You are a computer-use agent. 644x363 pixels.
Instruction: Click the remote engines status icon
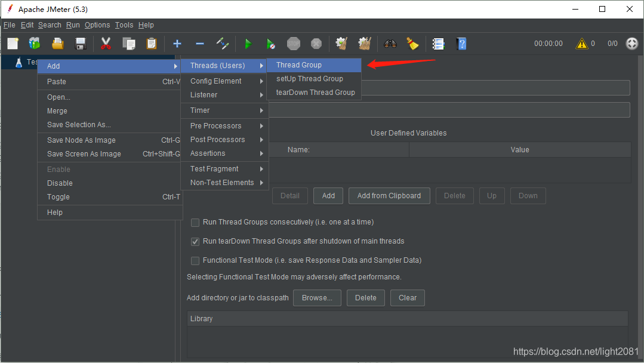tap(631, 44)
